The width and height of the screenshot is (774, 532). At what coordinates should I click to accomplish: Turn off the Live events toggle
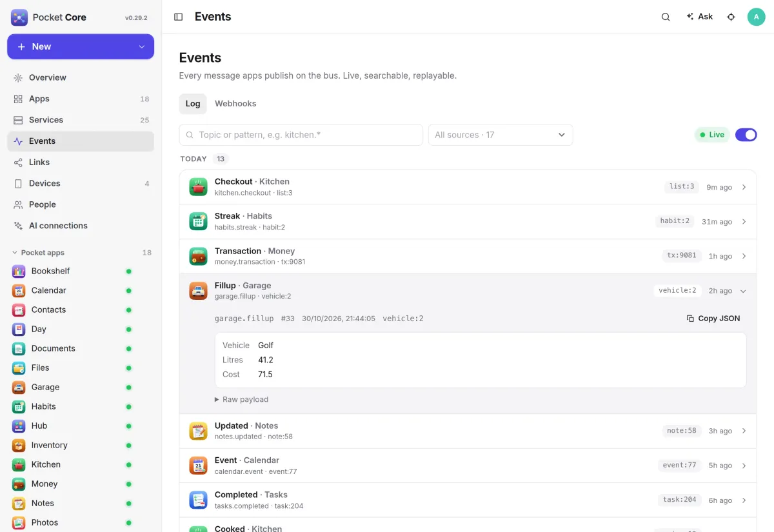pyautogui.click(x=746, y=135)
